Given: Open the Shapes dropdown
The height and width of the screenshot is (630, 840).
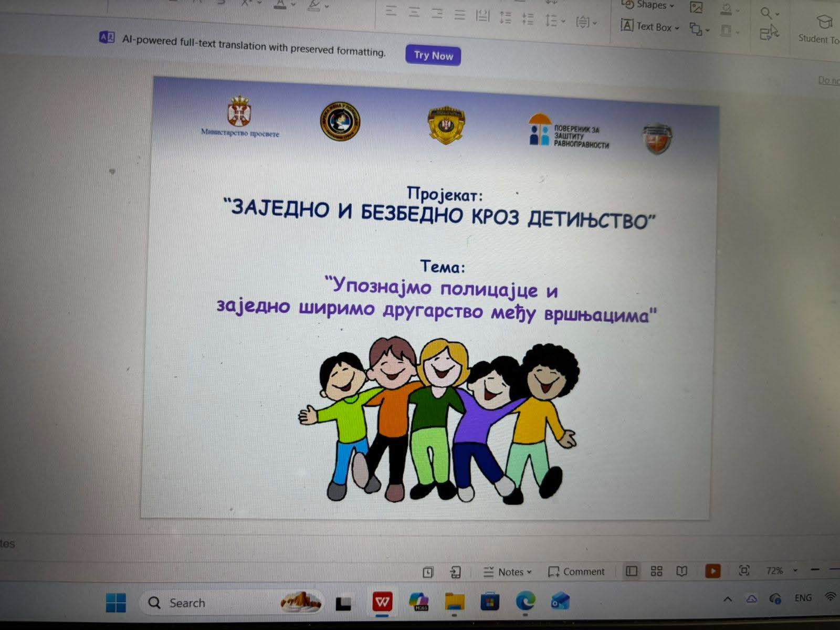Looking at the screenshot, I should pyautogui.click(x=650, y=5).
